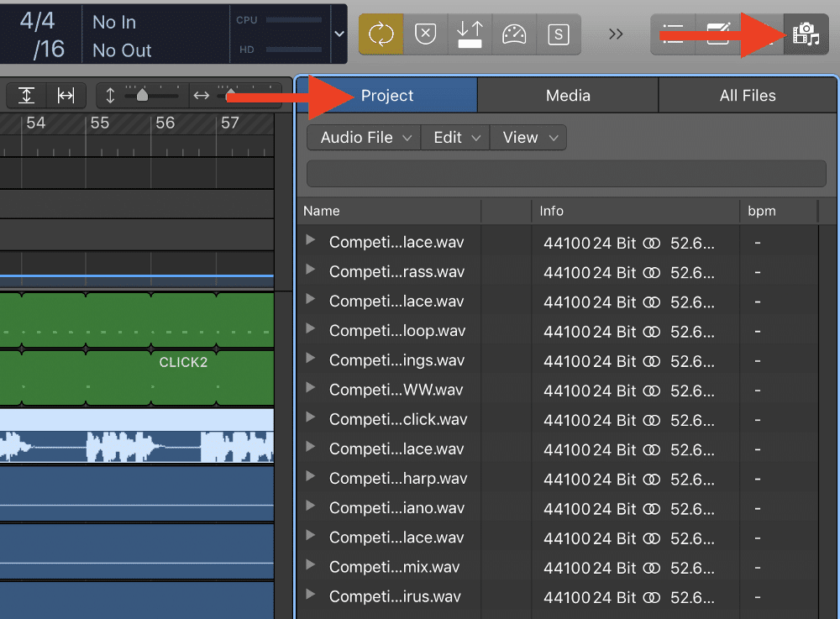Screen dimensions: 840x619
Task: Select the Competi...WW.wav file name
Action: [396, 390]
